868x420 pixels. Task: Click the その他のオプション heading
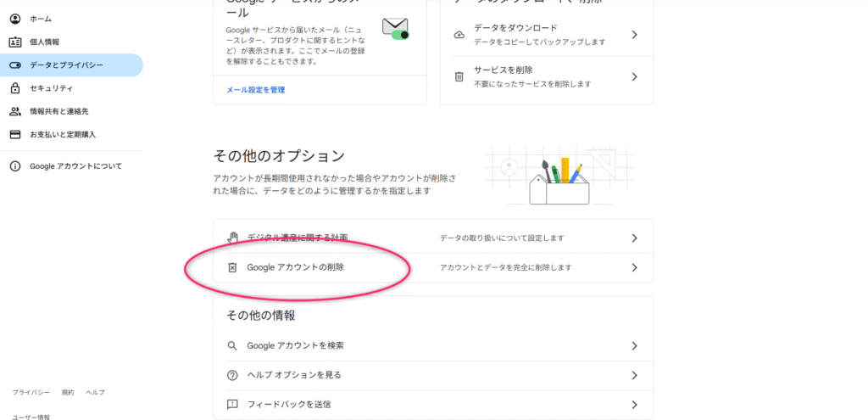click(x=279, y=156)
